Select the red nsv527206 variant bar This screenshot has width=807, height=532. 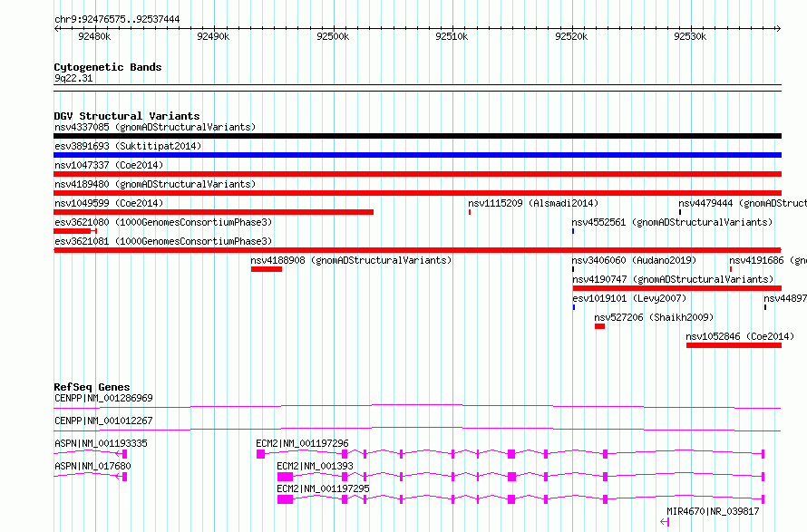point(599,326)
